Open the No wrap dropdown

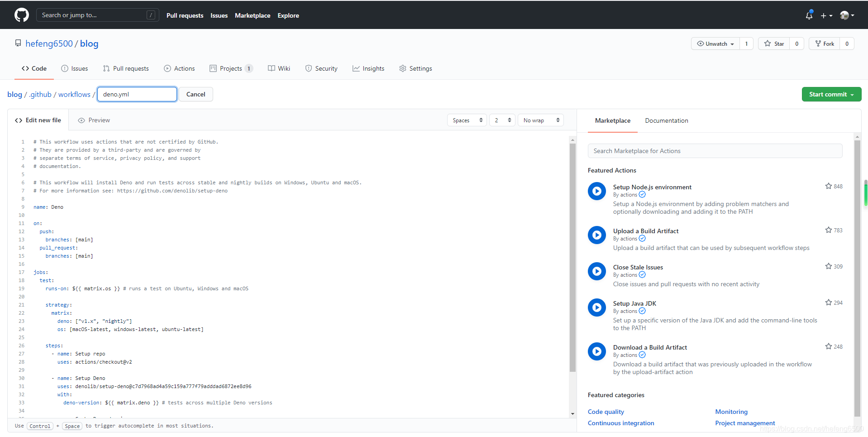[541, 120]
